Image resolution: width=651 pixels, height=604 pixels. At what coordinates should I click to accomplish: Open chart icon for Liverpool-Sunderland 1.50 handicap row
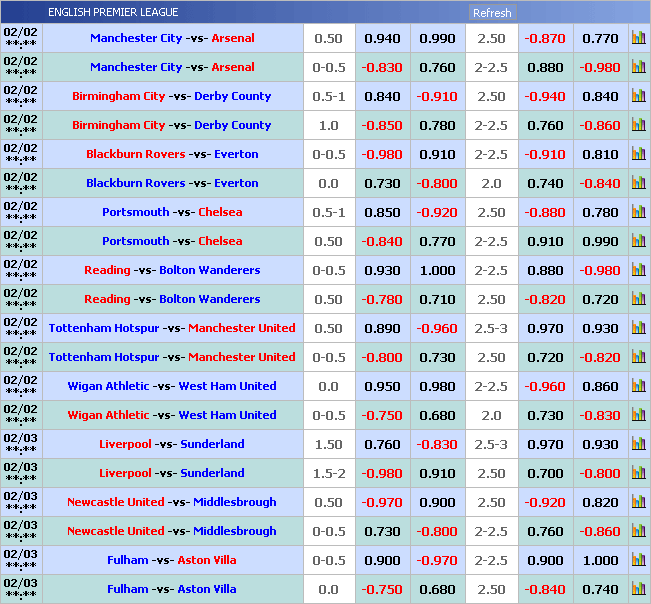point(638,444)
